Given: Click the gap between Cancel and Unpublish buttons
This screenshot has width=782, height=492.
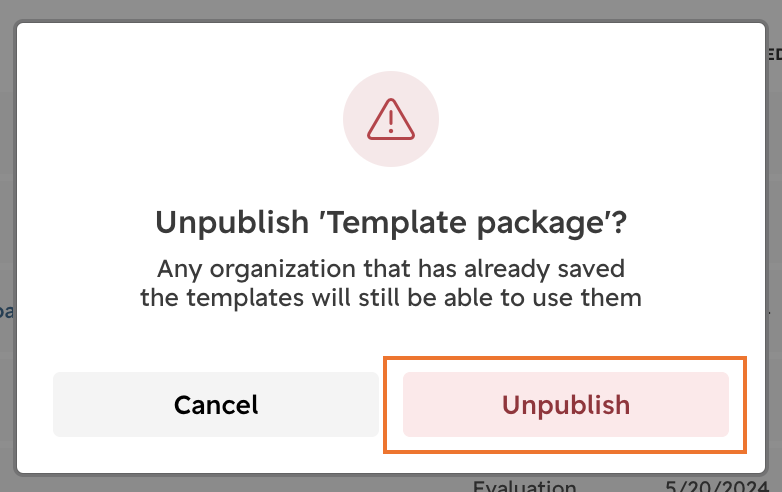Looking at the screenshot, I should (391, 404).
